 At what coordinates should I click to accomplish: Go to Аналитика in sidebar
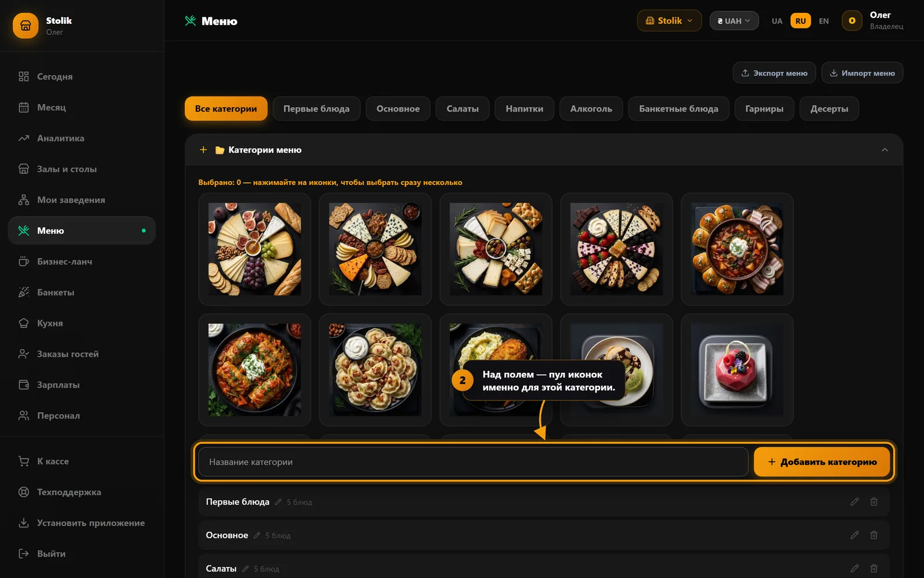click(x=81, y=138)
